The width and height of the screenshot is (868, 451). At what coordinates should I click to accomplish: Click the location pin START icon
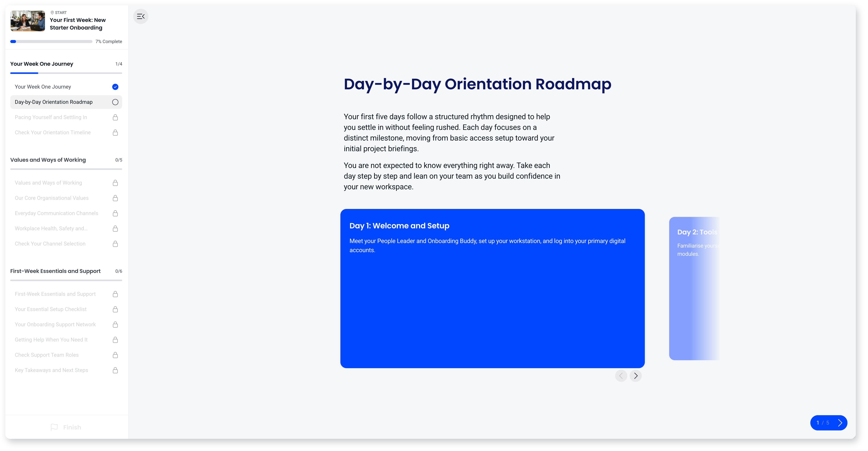coord(52,13)
